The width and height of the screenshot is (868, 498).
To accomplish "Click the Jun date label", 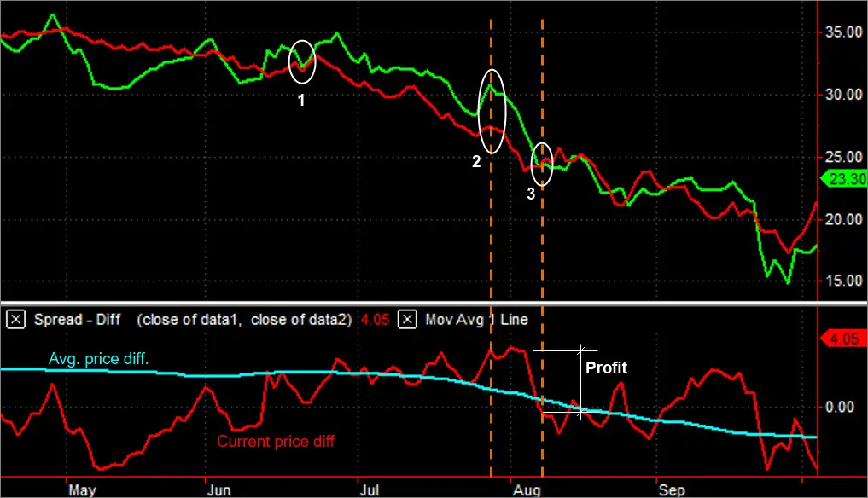I will 218,490.
